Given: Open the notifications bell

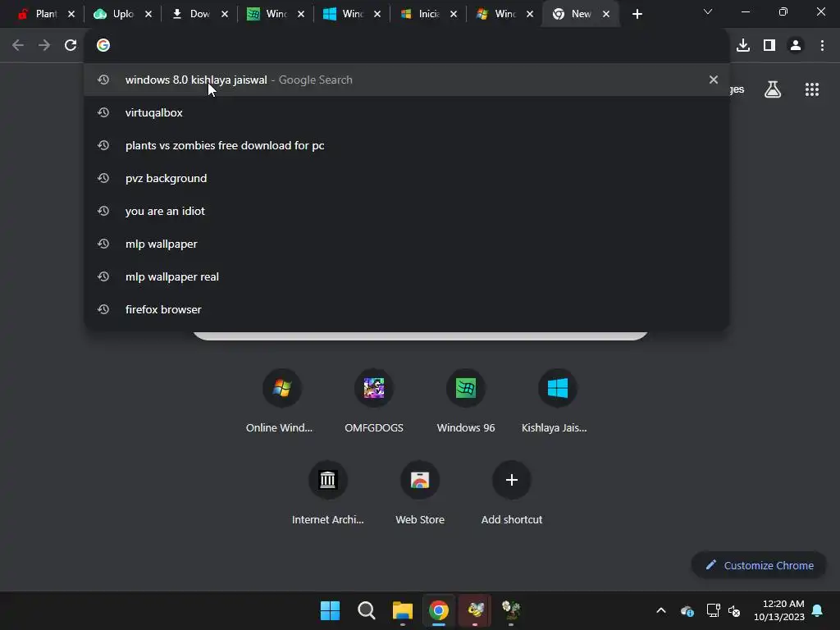Looking at the screenshot, I should 818,610.
